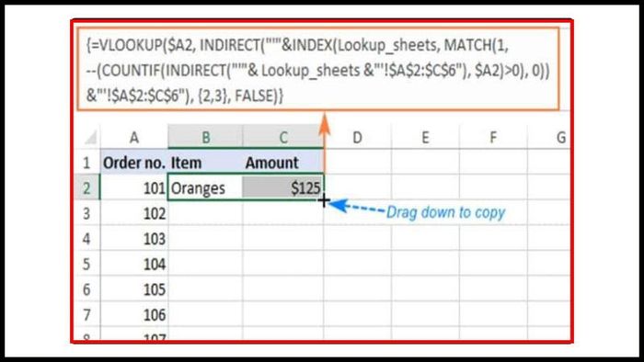Select column G header
The image size is (644, 362).
pyautogui.click(x=549, y=137)
